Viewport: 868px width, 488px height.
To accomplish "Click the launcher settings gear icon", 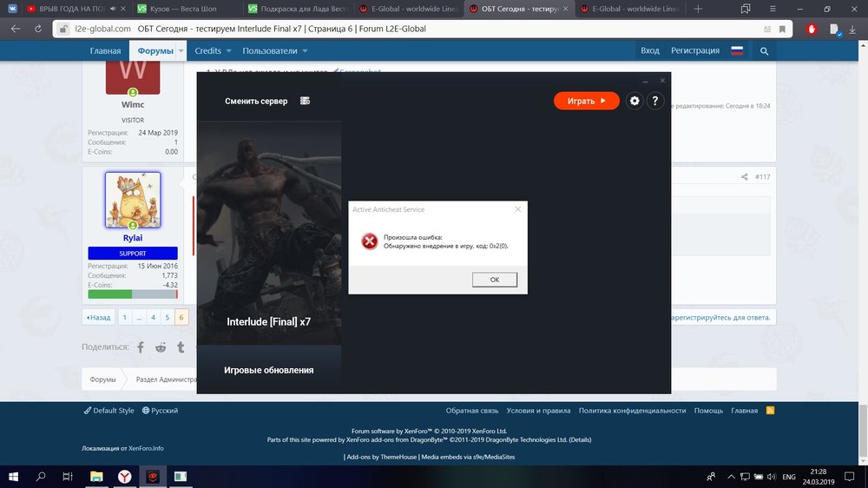I will point(635,101).
